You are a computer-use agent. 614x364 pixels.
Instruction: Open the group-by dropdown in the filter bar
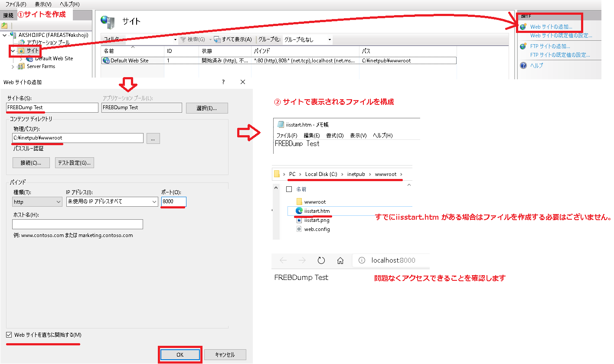coord(308,40)
